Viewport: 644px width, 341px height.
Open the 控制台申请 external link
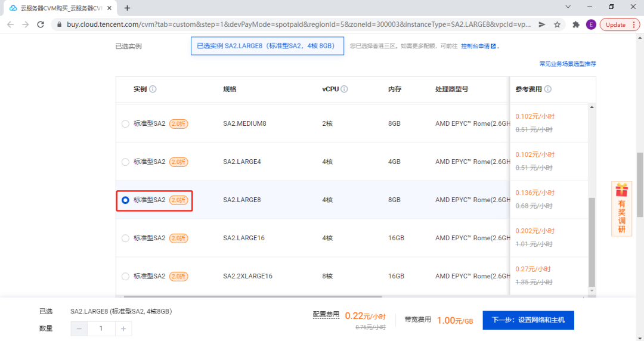[478, 46]
